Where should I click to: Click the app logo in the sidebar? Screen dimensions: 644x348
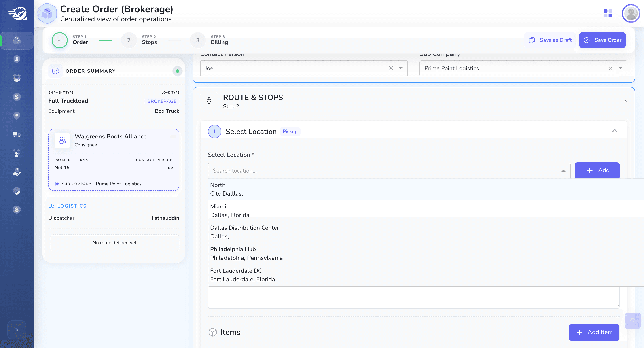[x=17, y=13]
